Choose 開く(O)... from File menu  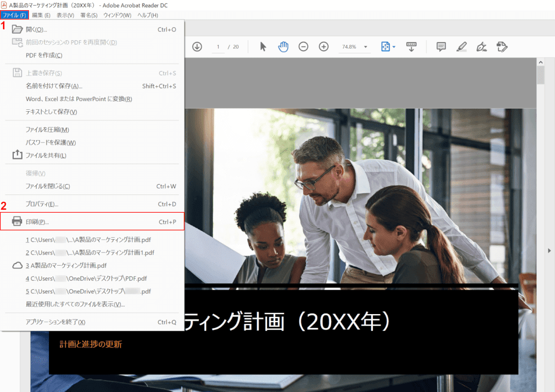coord(92,29)
